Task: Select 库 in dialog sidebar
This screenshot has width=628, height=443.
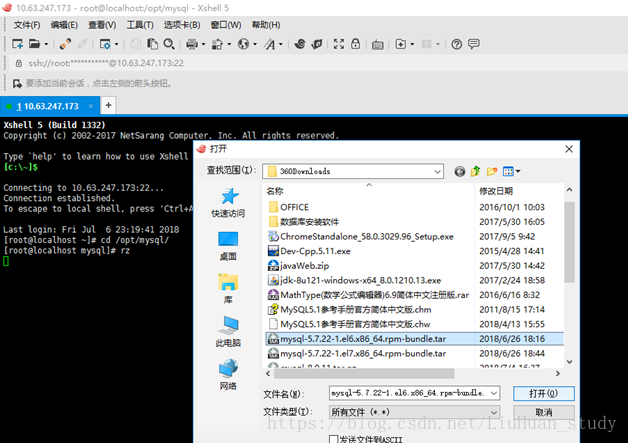Action: coord(228,289)
